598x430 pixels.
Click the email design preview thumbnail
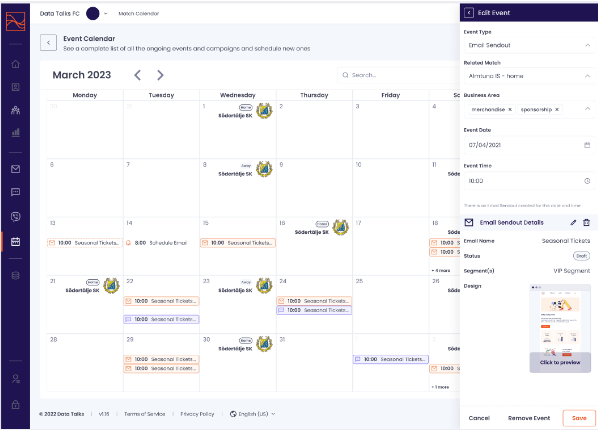[x=560, y=328]
